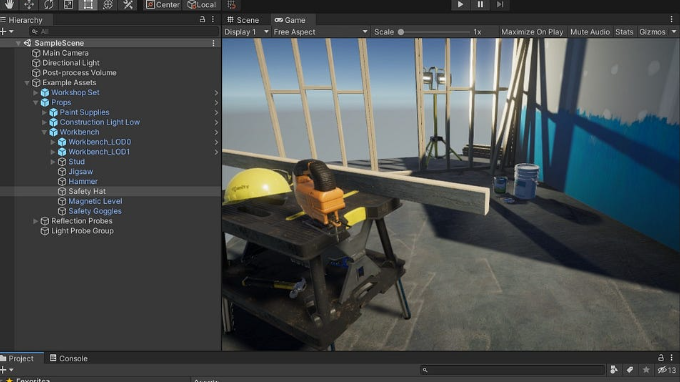Select the Hand tool

[9, 5]
